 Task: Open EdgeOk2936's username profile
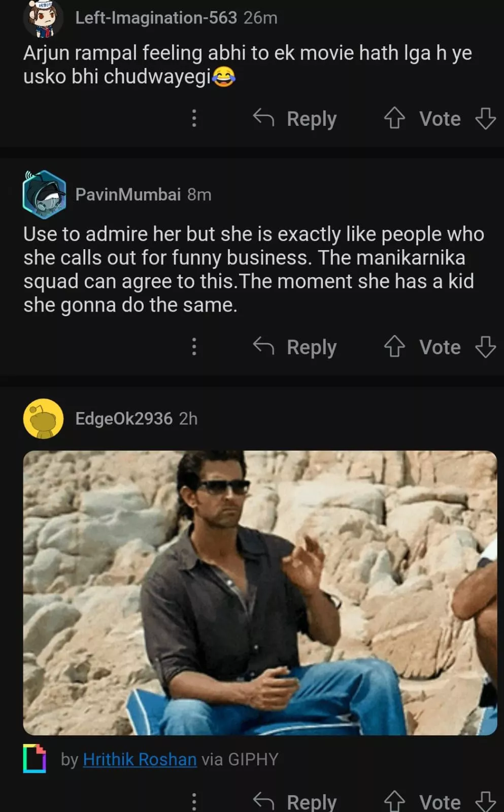click(x=124, y=419)
